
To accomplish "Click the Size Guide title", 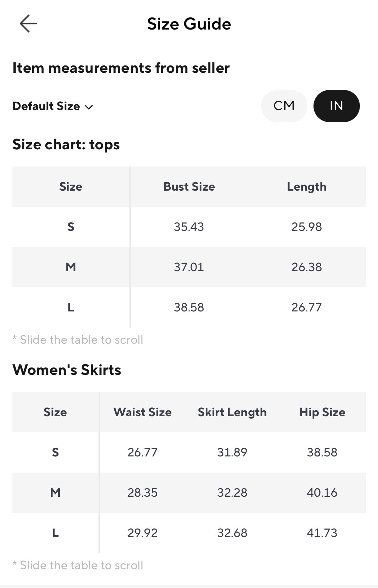I will 189,24.
